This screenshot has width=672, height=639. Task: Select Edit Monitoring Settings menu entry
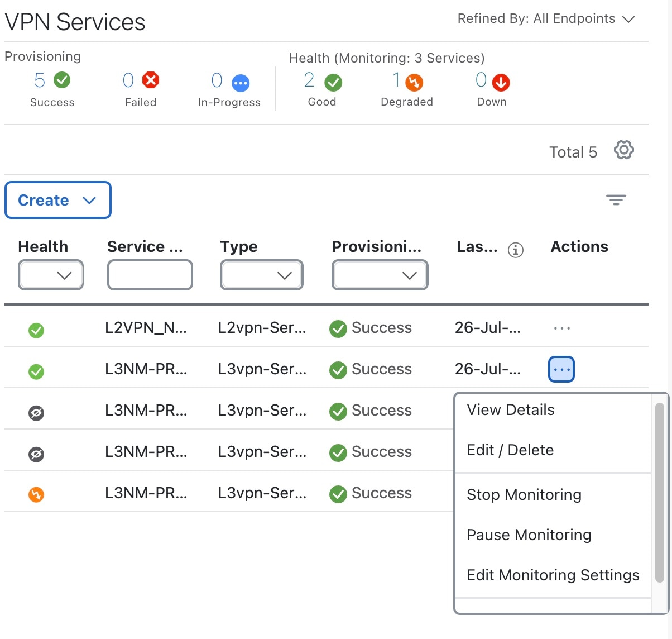point(553,575)
